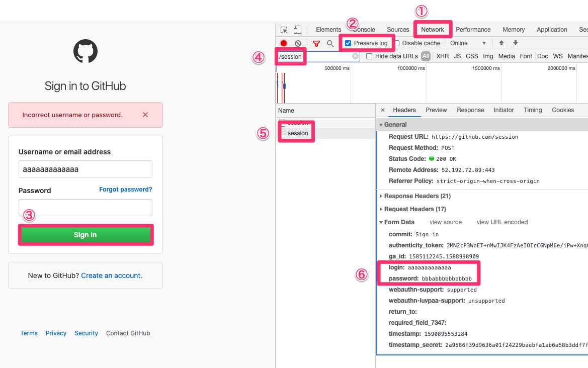Open the Online throttling dropdown
Image resolution: width=588 pixels, height=368 pixels.
(468, 43)
